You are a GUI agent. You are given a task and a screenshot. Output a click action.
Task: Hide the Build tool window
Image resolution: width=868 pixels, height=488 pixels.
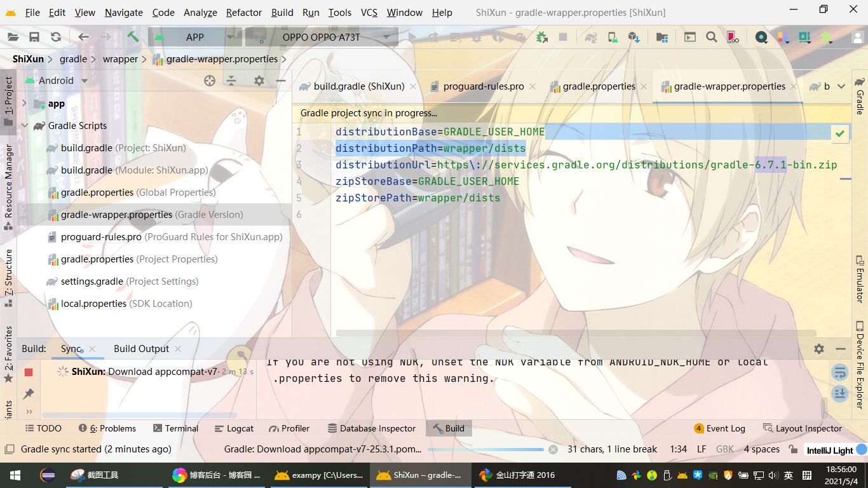(841, 349)
